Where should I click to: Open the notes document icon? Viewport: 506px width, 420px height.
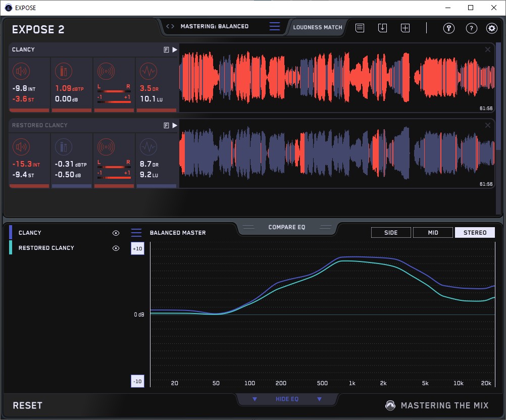360,28
